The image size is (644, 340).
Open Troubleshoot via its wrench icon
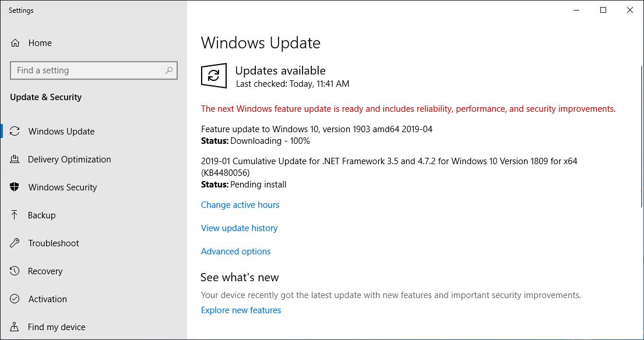click(x=15, y=243)
